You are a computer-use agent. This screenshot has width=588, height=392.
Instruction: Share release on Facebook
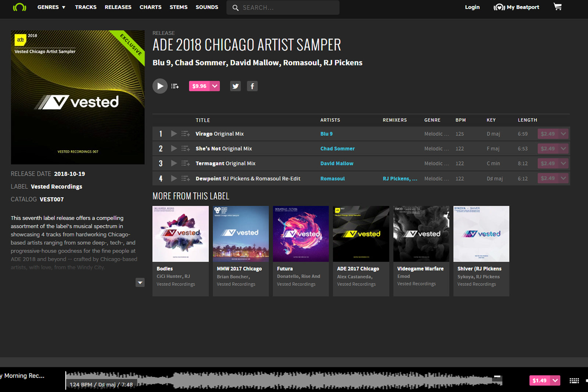point(252,86)
